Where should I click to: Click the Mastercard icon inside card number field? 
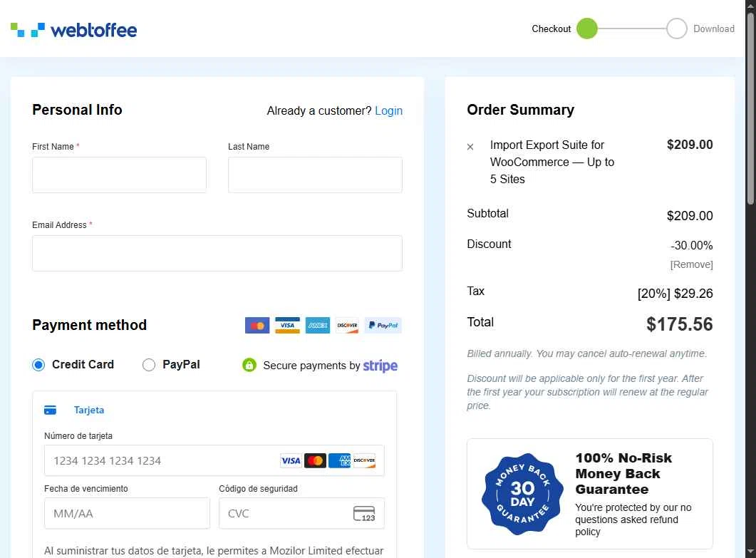tap(316, 460)
